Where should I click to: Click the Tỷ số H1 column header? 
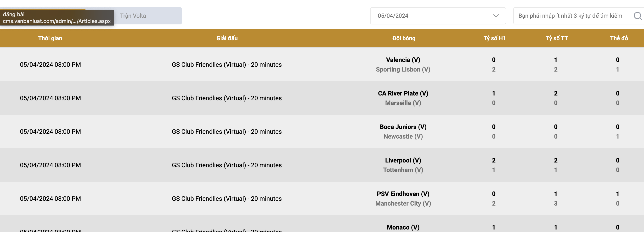point(494,38)
